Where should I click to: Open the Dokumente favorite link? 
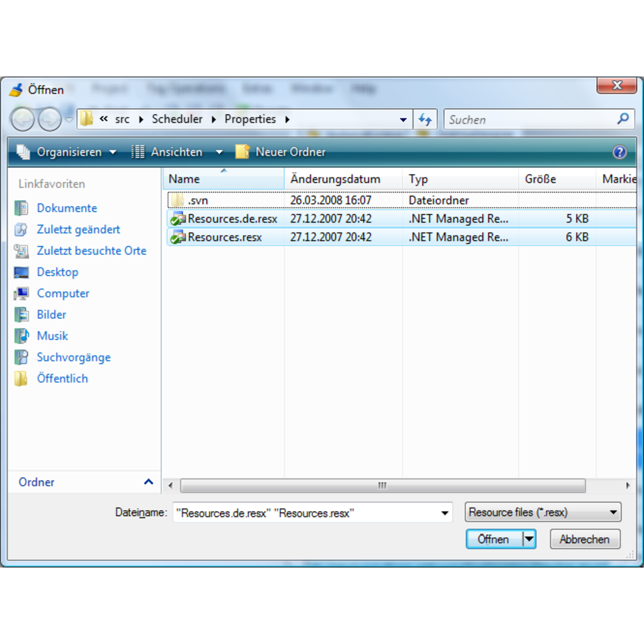pyautogui.click(x=66, y=208)
